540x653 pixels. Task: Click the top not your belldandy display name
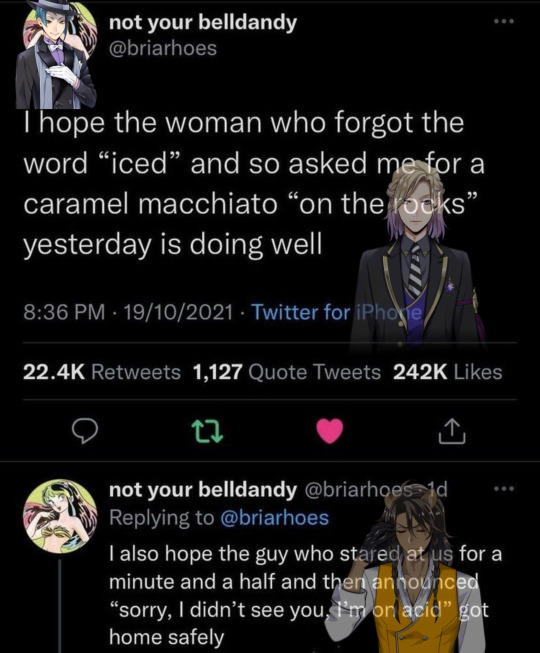pyautogui.click(x=203, y=22)
